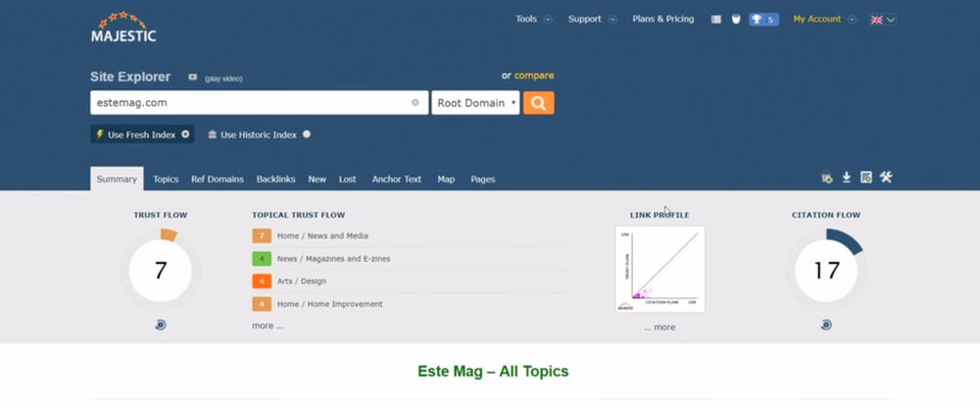Click the create report icon beside tabs

[865, 177]
